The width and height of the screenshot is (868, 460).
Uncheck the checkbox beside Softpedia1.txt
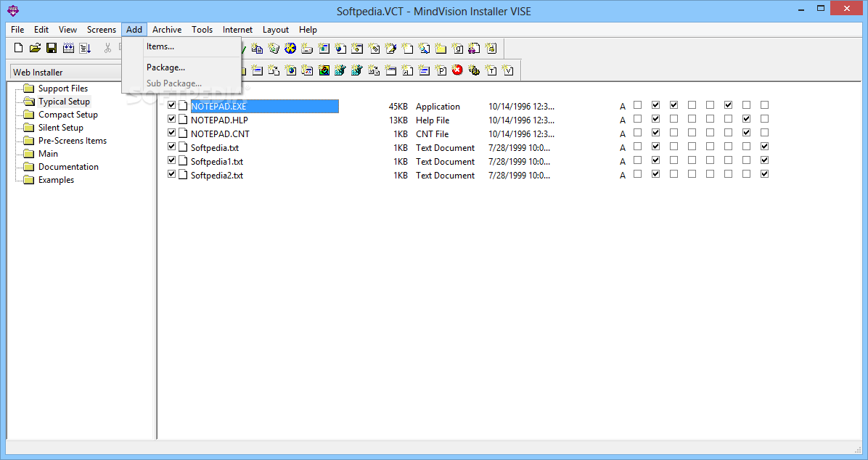(171, 160)
